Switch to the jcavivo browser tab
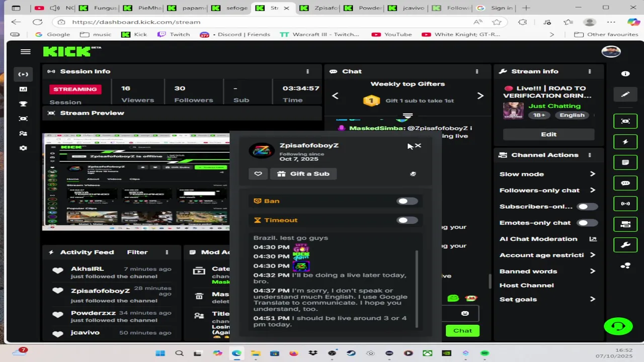 point(406,8)
